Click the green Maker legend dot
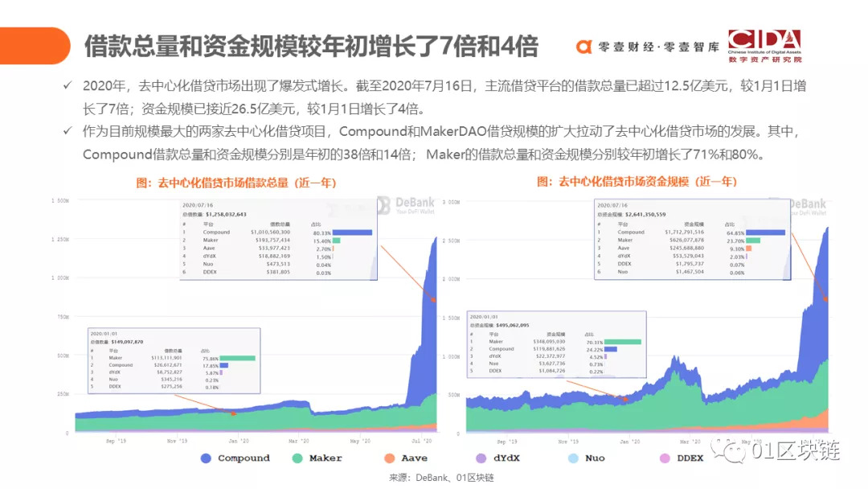This screenshot has height=489, width=868. point(297,458)
